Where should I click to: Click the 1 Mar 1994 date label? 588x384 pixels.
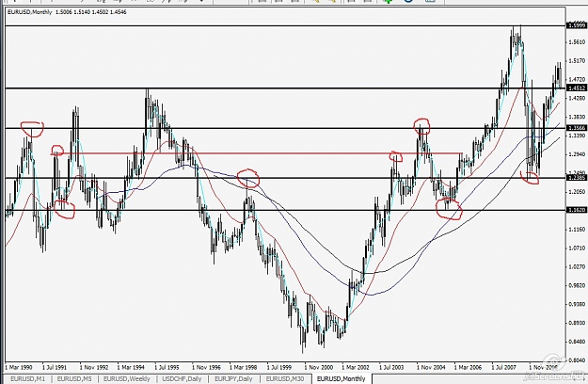pos(132,367)
